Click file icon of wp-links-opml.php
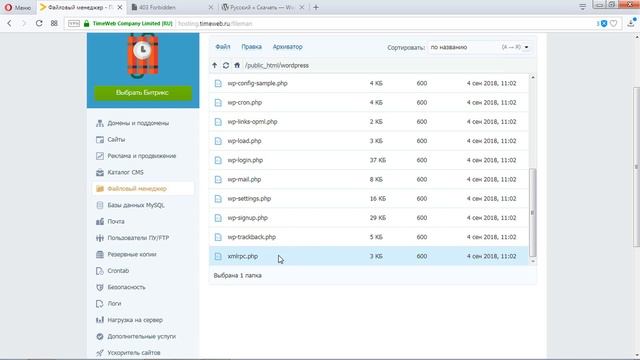640x360 pixels. [x=218, y=122]
